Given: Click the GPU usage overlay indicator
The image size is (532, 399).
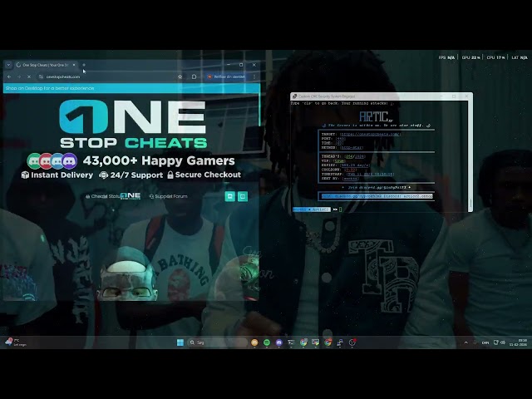Looking at the screenshot, I should 471,57.
